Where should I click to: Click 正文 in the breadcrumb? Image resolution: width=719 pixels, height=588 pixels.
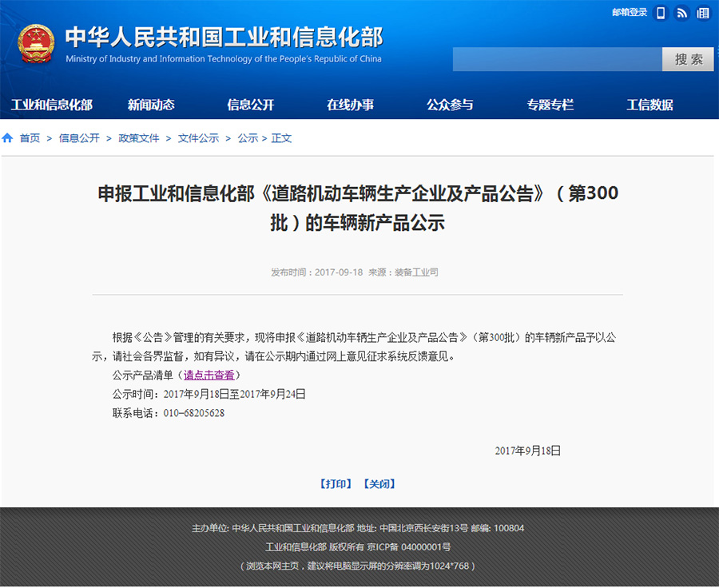point(281,138)
